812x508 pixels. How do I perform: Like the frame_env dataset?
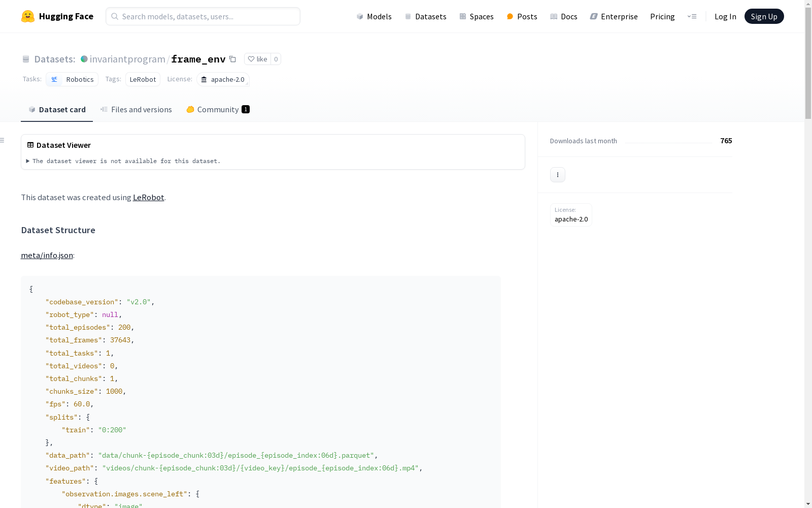(x=257, y=59)
